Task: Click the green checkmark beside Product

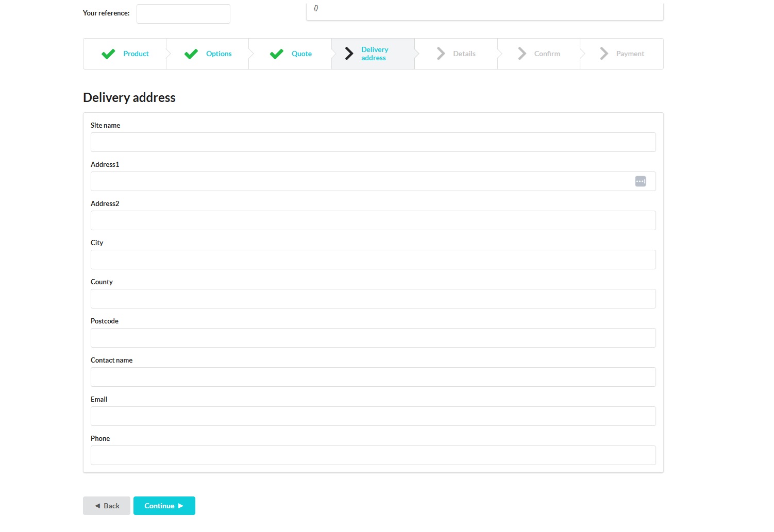Action: pyautogui.click(x=108, y=54)
